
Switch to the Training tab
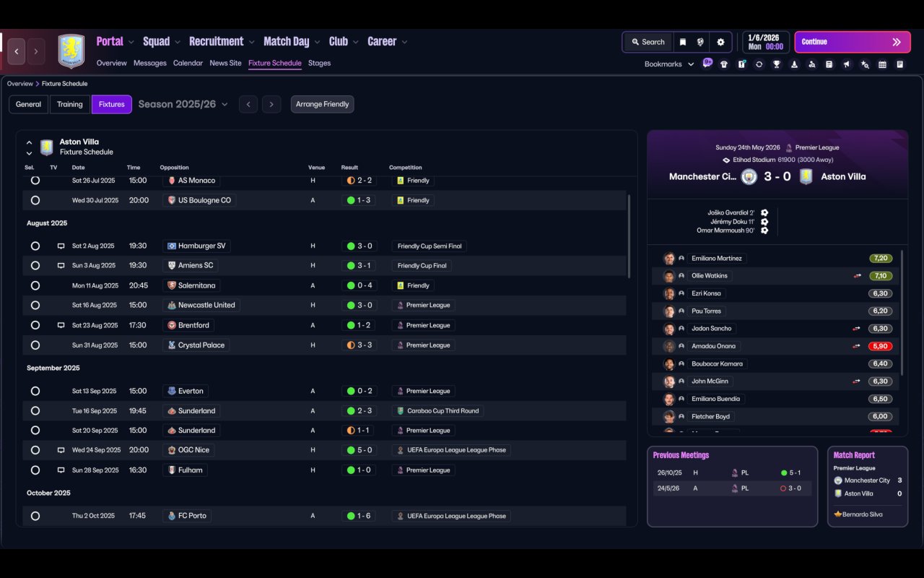(x=70, y=104)
